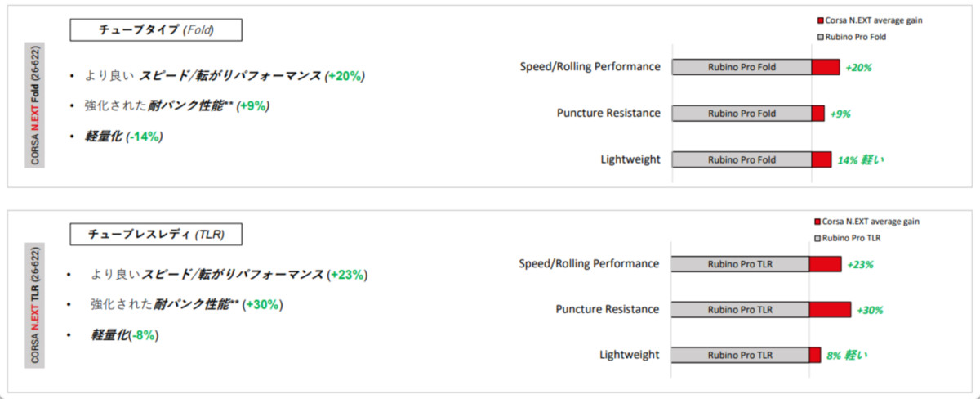Viewport: 980px width, 399px height.
Task: Click the +20% green gain label
Action: 861,68
